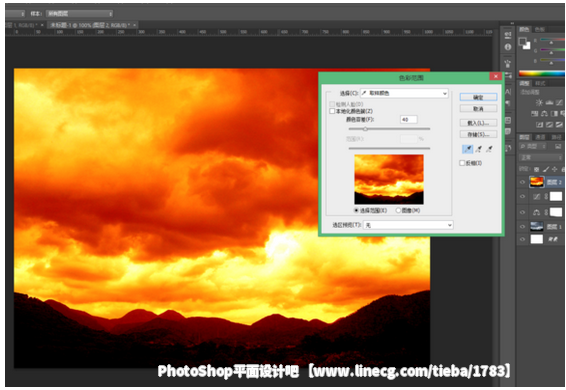Switch to the 颜色 color tab
566x390 pixels.
click(524, 29)
